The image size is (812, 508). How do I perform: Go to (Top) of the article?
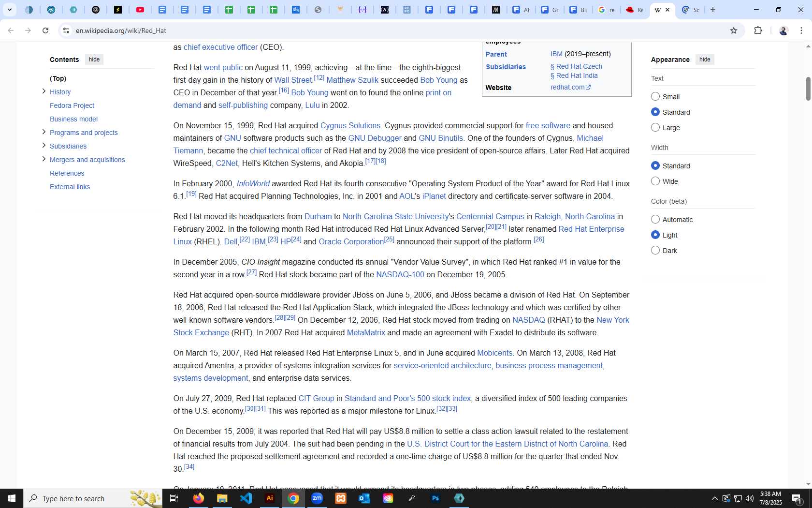pos(58,78)
